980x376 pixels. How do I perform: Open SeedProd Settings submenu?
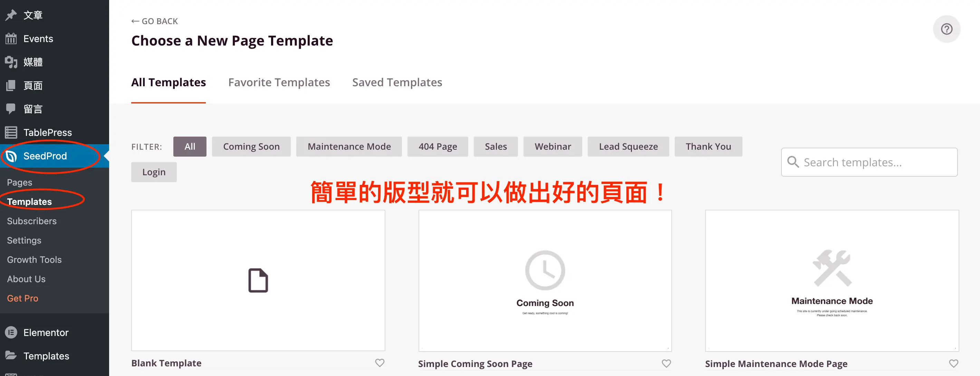pos(24,240)
